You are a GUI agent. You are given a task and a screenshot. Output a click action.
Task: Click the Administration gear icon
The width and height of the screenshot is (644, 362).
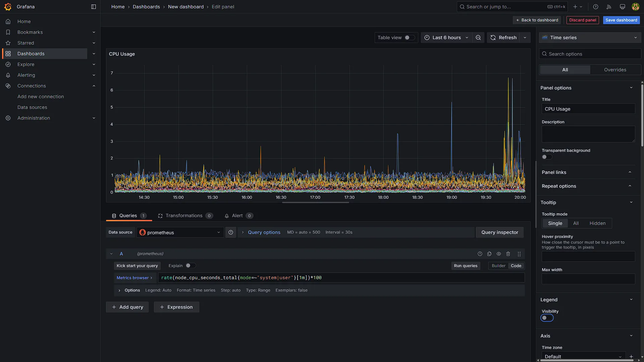tap(8, 118)
